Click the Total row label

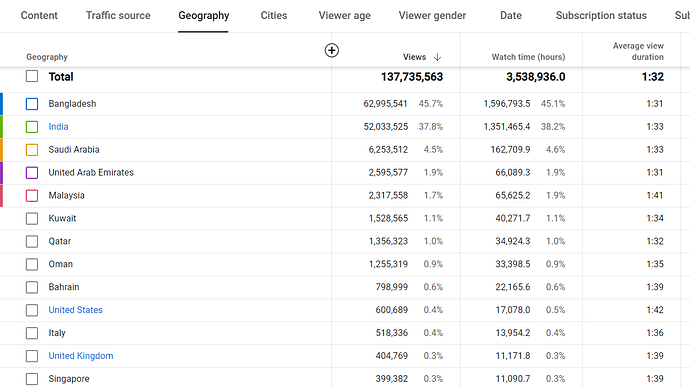[x=61, y=77]
